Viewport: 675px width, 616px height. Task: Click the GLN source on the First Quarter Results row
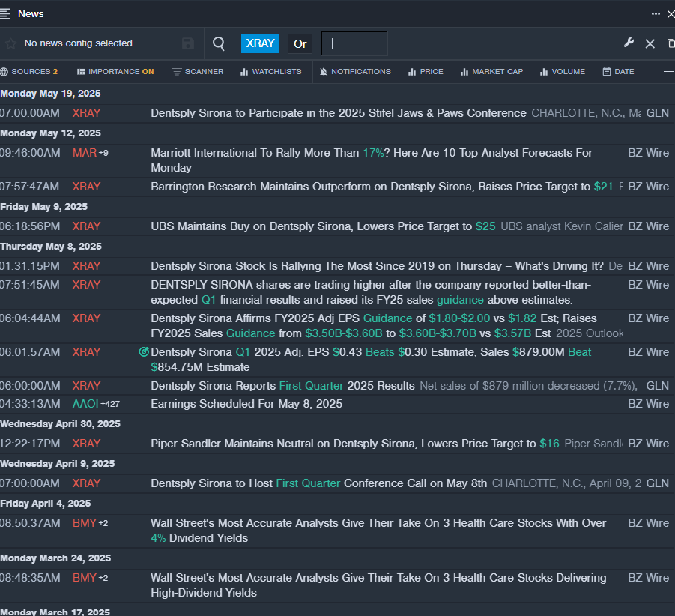[x=657, y=386]
